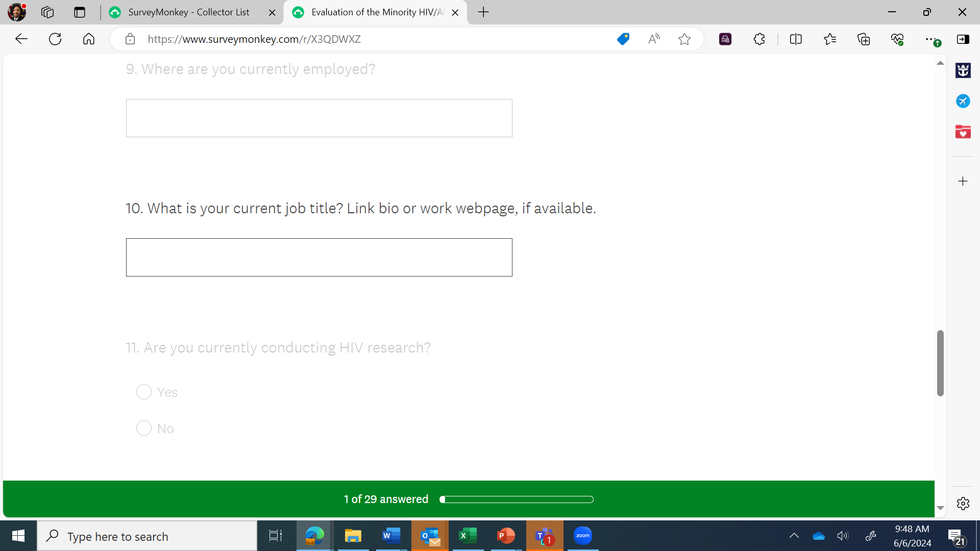Expand hidden system tray icons chevron

(794, 536)
